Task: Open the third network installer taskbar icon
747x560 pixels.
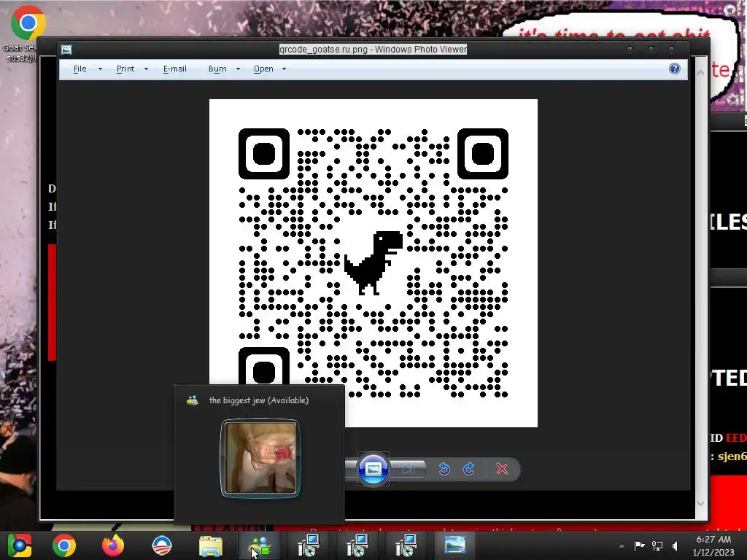Action: [x=406, y=545]
